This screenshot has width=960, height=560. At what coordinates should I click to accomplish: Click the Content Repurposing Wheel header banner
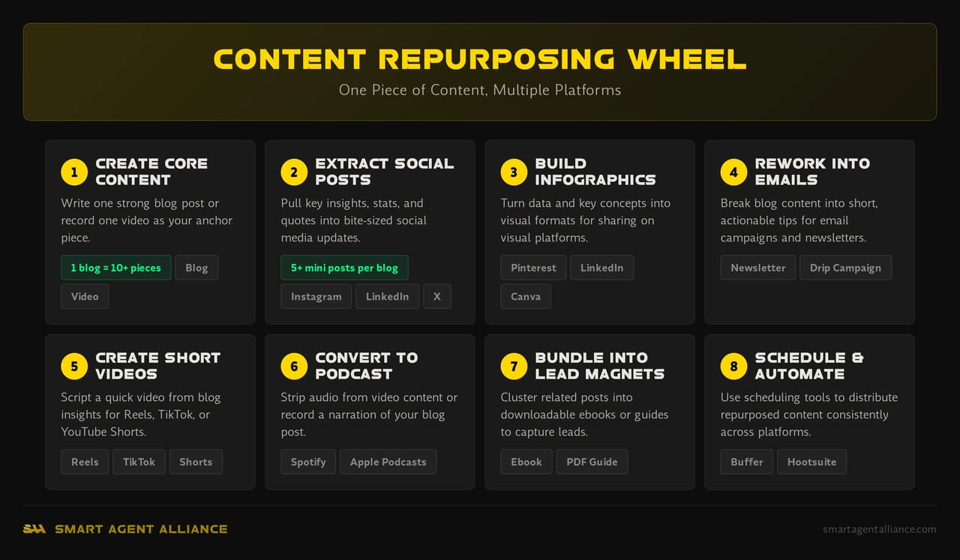[x=480, y=71]
